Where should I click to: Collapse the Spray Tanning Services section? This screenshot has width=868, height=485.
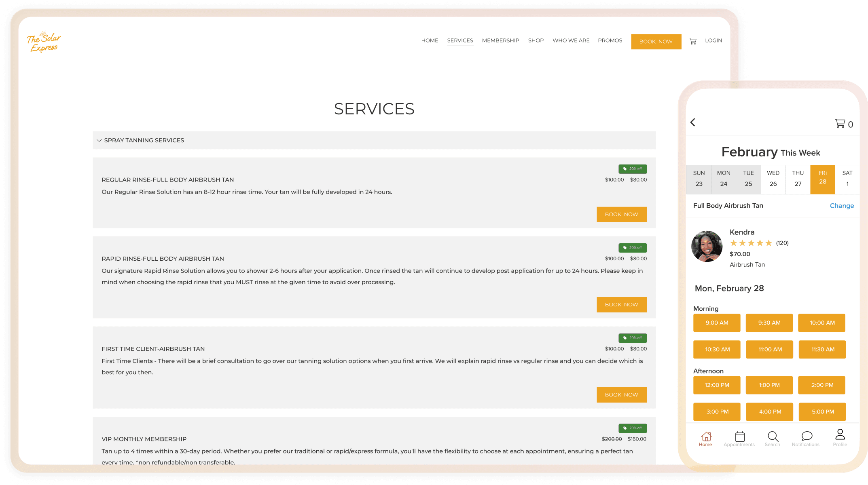tap(99, 140)
